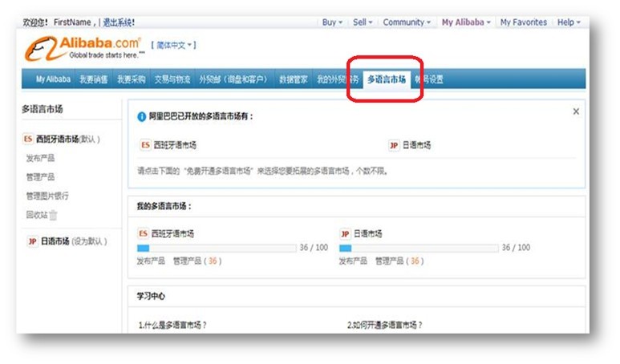620x364 pixels.
Task: Go to My Favorites
Action: (x=524, y=22)
